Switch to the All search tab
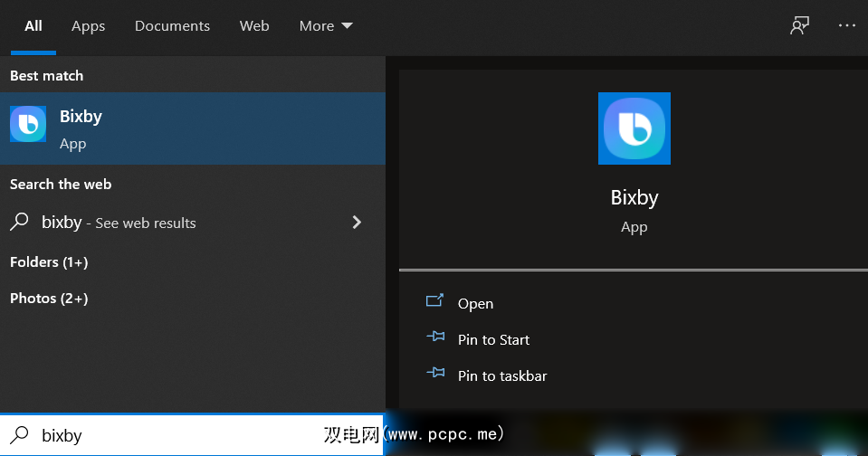This screenshot has height=456, width=868. coord(33,26)
